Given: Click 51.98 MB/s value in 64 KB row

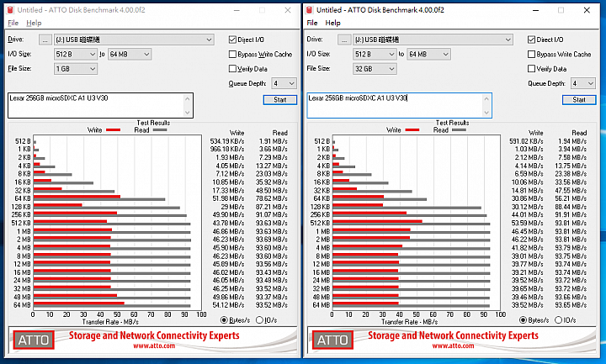Looking at the screenshot, I should click(228, 198).
